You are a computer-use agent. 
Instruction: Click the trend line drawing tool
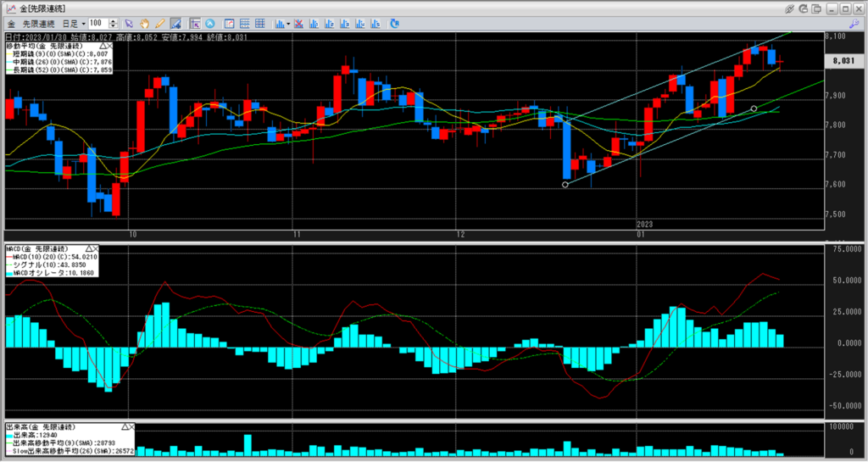coord(175,23)
